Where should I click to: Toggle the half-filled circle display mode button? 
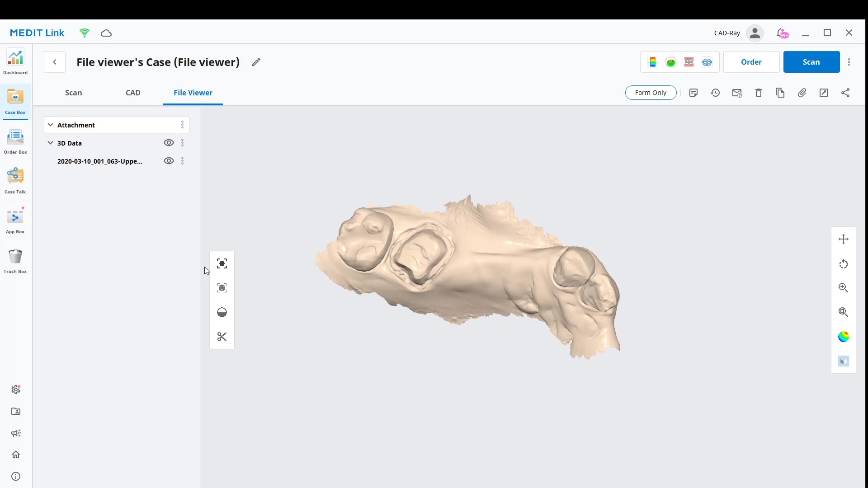[x=222, y=312]
